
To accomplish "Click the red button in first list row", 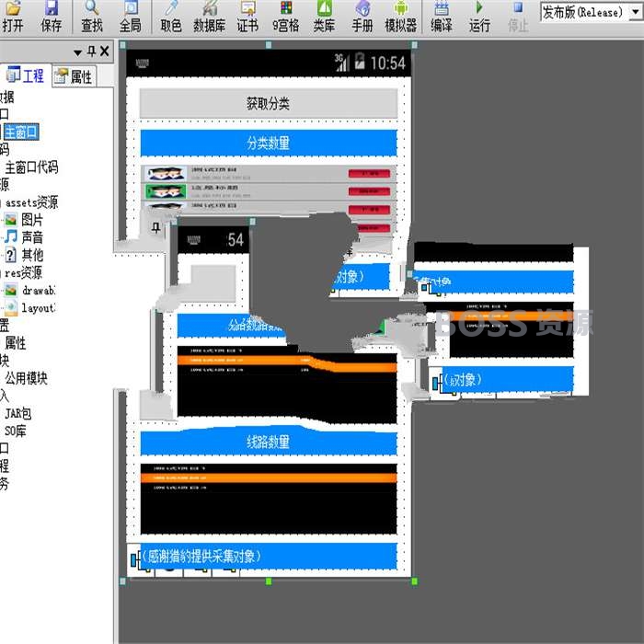I will [369, 174].
